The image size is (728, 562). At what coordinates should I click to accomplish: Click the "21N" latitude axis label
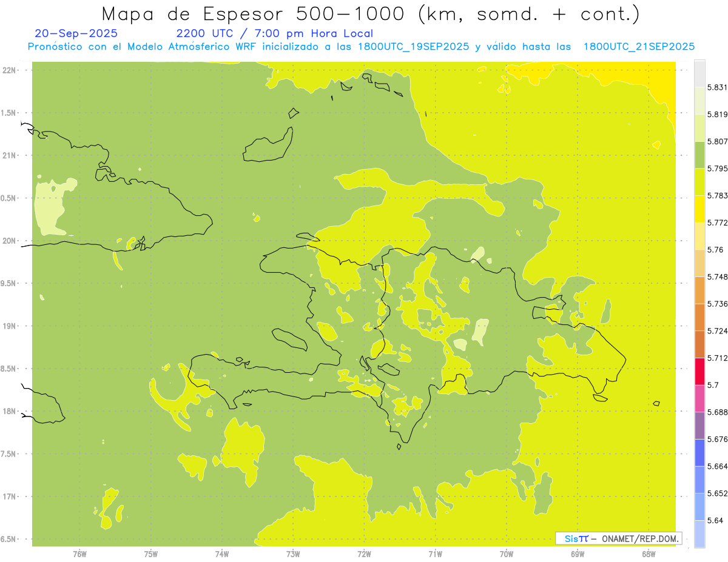pyautogui.click(x=9, y=156)
